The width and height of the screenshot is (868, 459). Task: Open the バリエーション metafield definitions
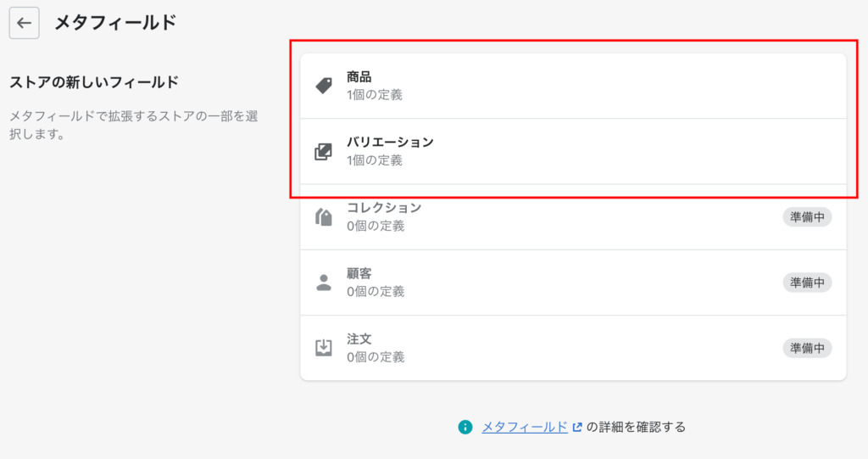(573, 151)
